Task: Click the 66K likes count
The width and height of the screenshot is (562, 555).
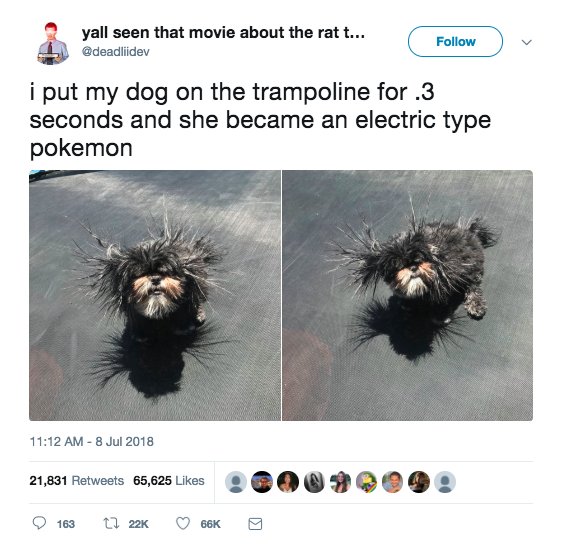Action: coord(210,524)
